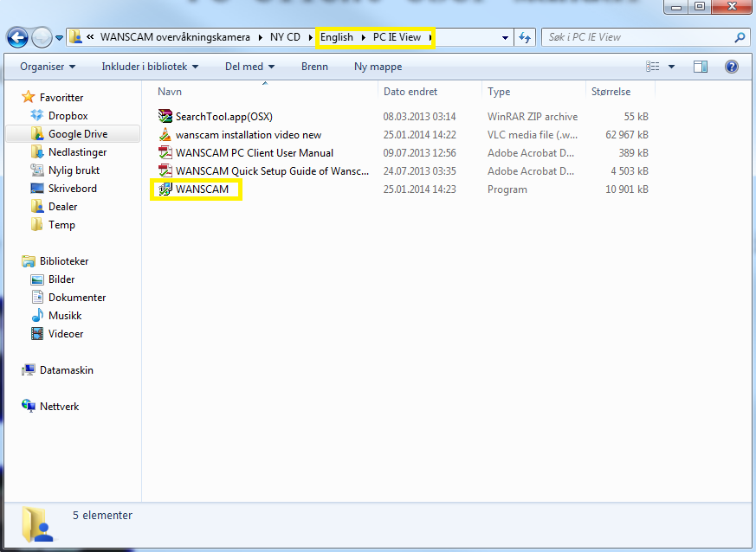Open the Bilder library
The width and height of the screenshot is (756, 552).
(x=53, y=279)
